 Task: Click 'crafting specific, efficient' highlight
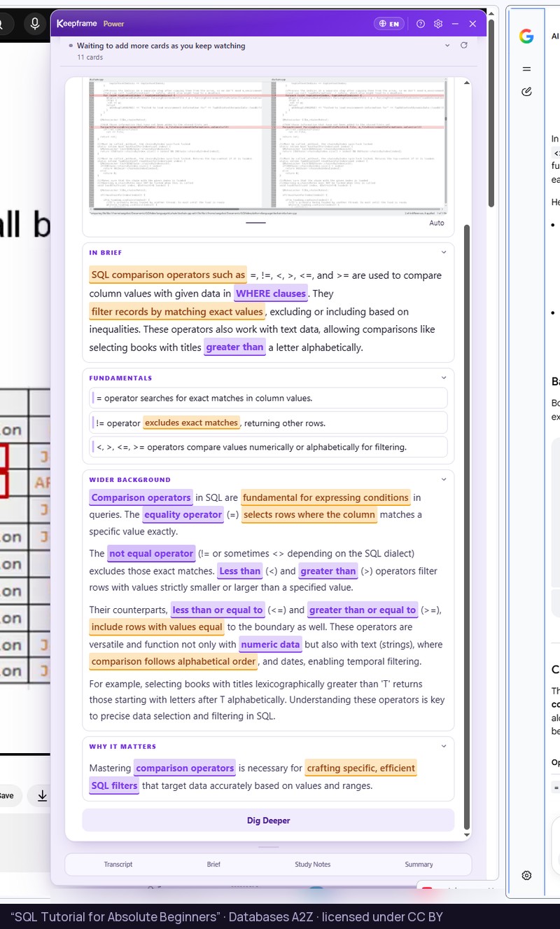360,768
